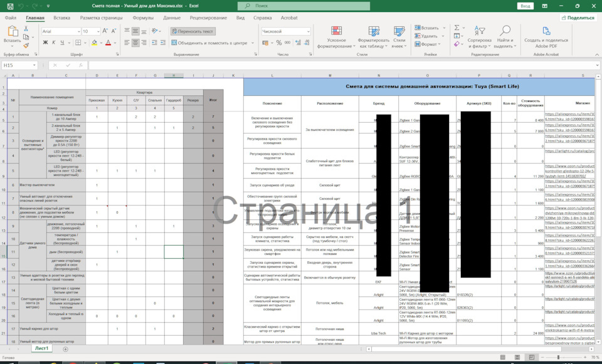Click the Undo arrow in Quick Access
The height and width of the screenshot is (364, 602).
(21, 6)
